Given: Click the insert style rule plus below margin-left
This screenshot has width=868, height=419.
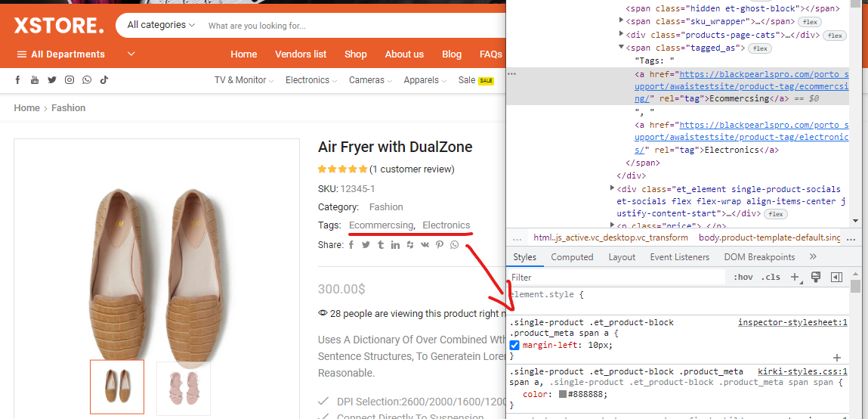Looking at the screenshot, I should tap(837, 358).
